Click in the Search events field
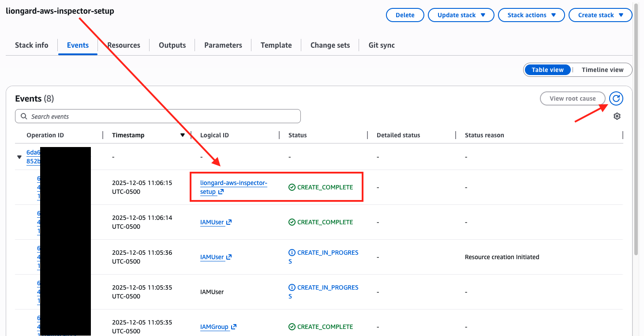Viewport: 644px width, 336px height. (158, 117)
